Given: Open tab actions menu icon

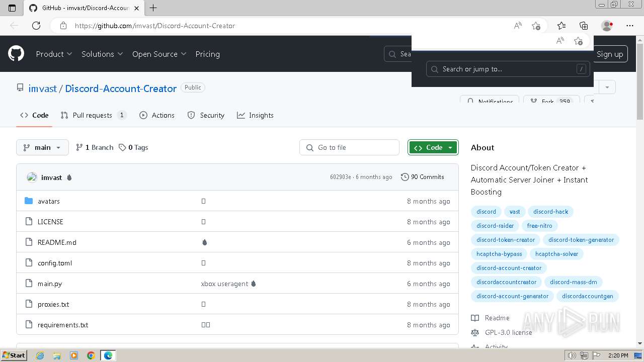Looking at the screenshot, I should click(x=12, y=8).
